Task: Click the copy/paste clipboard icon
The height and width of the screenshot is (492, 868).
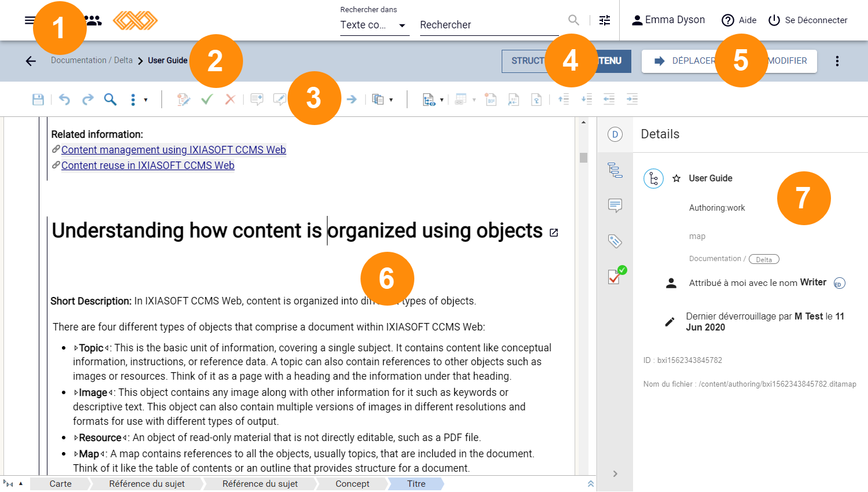Action: pos(378,100)
